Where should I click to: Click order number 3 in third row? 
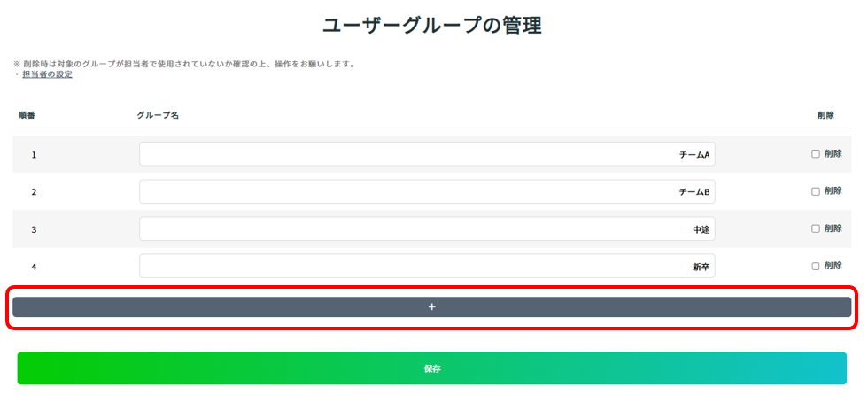[x=34, y=229]
